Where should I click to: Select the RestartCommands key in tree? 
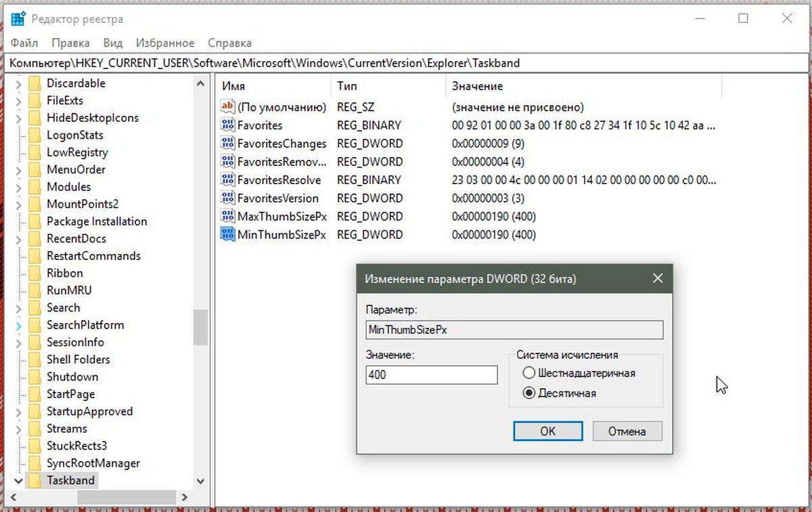(93, 256)
